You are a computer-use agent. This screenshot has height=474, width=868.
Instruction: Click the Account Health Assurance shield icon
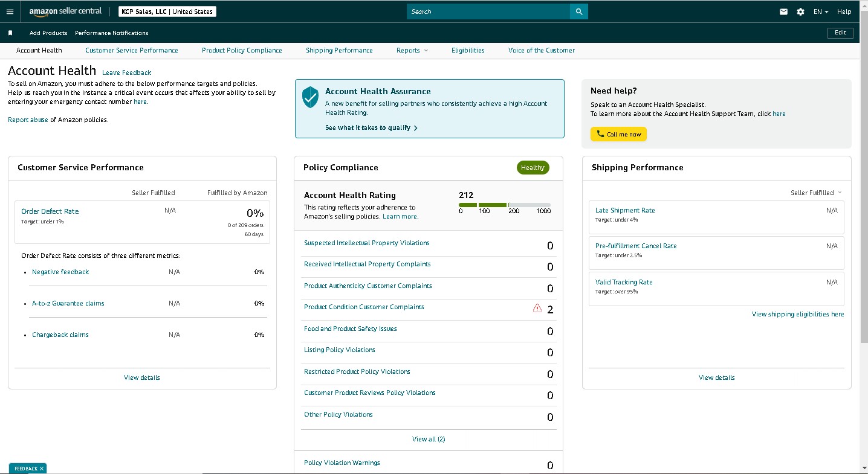[x=310, y=97]
